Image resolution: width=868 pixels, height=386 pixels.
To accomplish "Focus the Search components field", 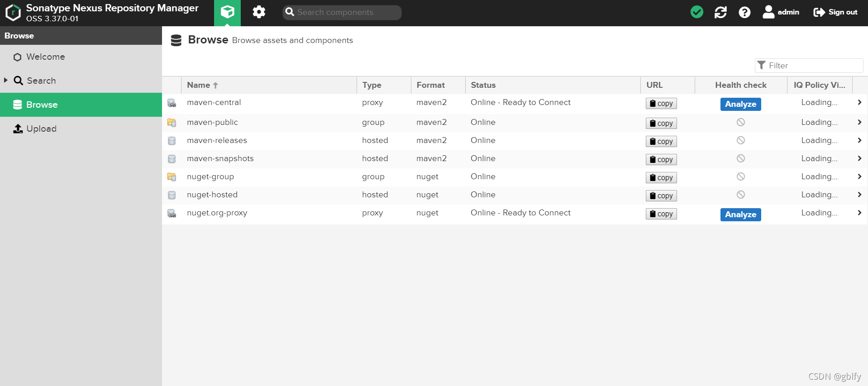I will 342,12.
